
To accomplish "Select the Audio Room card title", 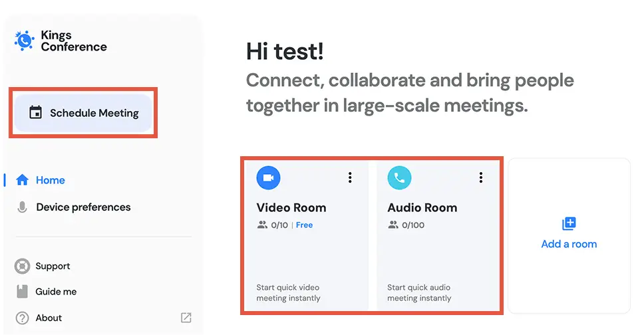I will (x=422, y=207).
